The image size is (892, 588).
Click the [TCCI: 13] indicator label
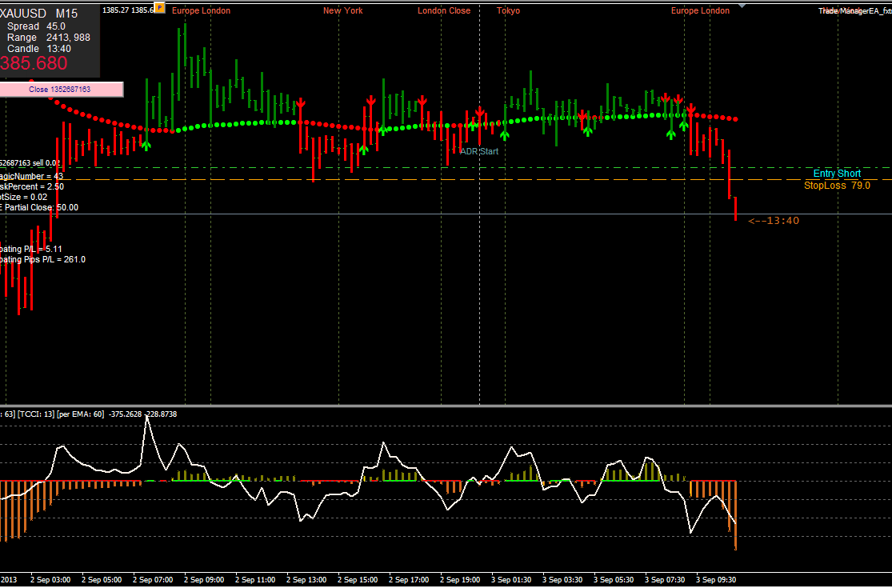pyautogui.click(x=37, y=414)
